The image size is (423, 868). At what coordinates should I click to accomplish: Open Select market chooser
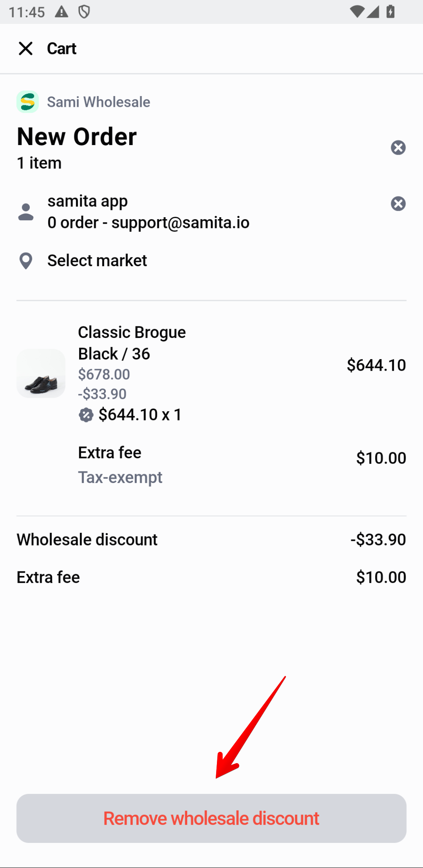[97, 261]
